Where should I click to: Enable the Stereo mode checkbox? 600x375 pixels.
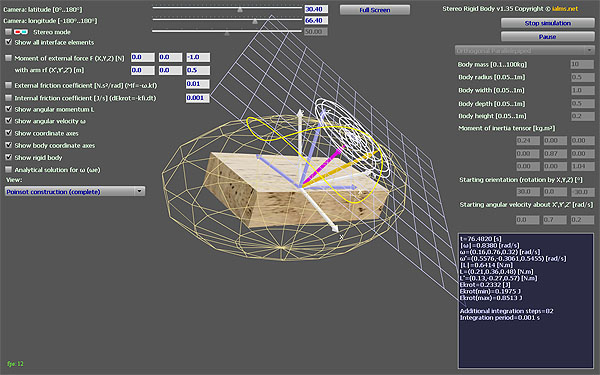[8, 32]
